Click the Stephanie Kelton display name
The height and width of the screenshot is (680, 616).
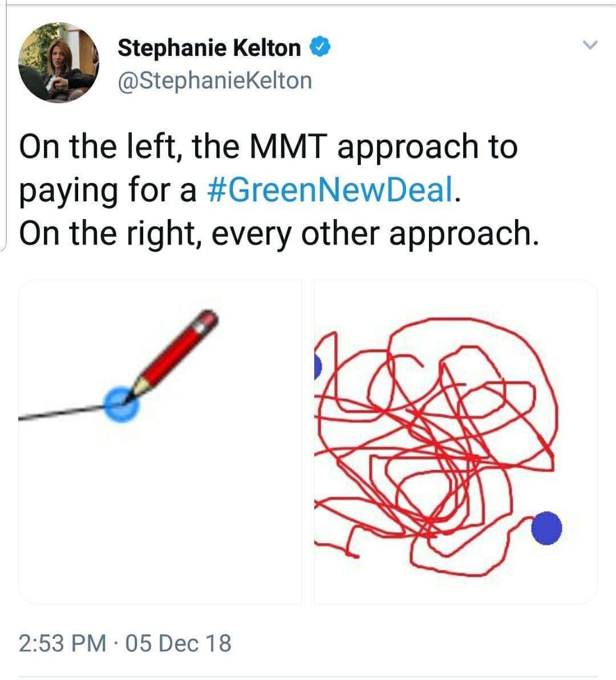tap(209, 48)
